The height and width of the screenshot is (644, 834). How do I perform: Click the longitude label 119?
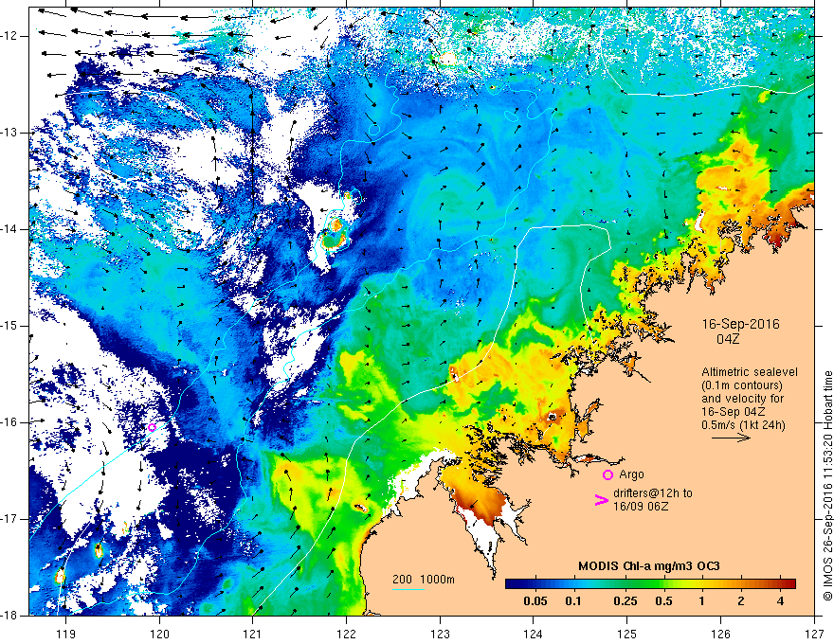click(x=66, y=634)
